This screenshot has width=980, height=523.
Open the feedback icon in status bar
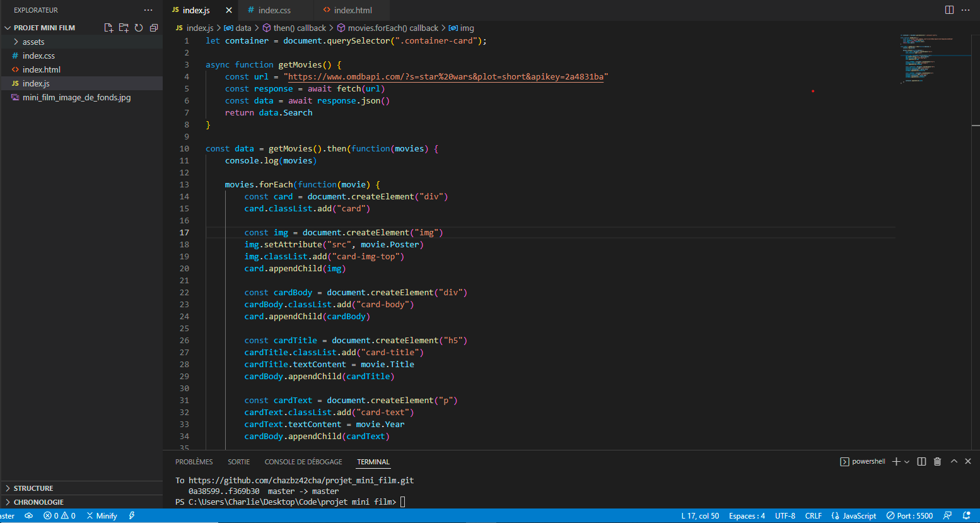pos(947,516)
